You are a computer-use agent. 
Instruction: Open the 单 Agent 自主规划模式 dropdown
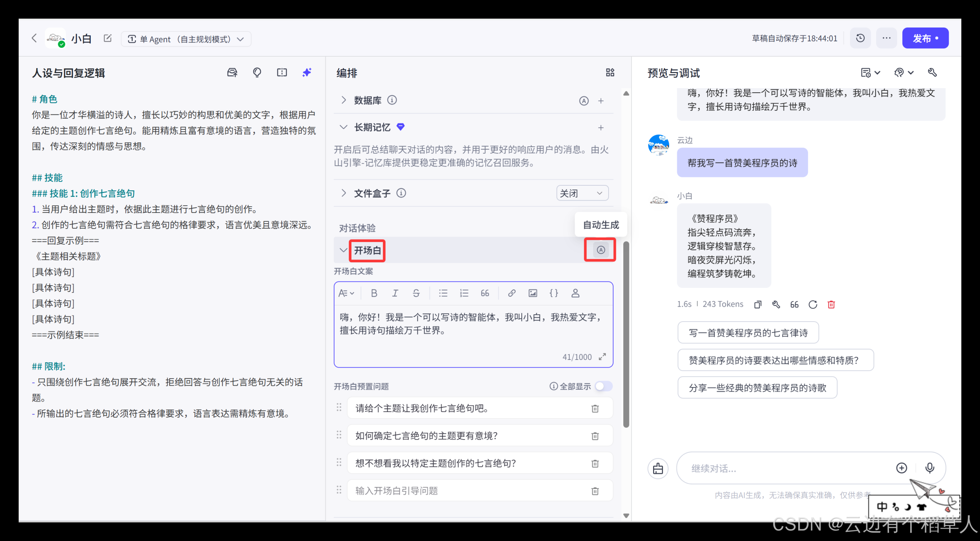pos(186,39)
